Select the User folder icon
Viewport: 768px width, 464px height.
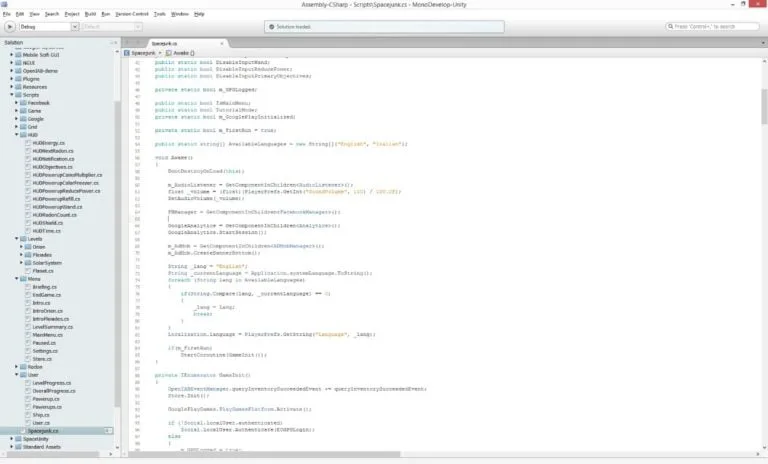click(23, 375)
